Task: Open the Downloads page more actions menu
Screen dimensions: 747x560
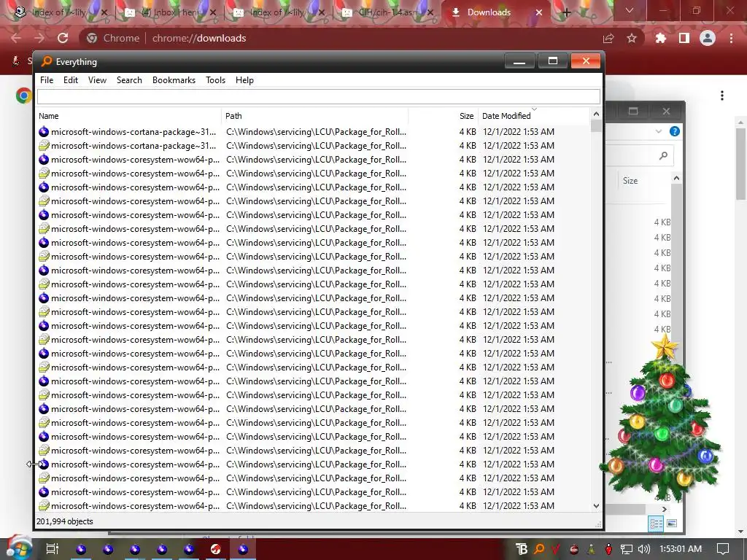Action: pos(722,96)
